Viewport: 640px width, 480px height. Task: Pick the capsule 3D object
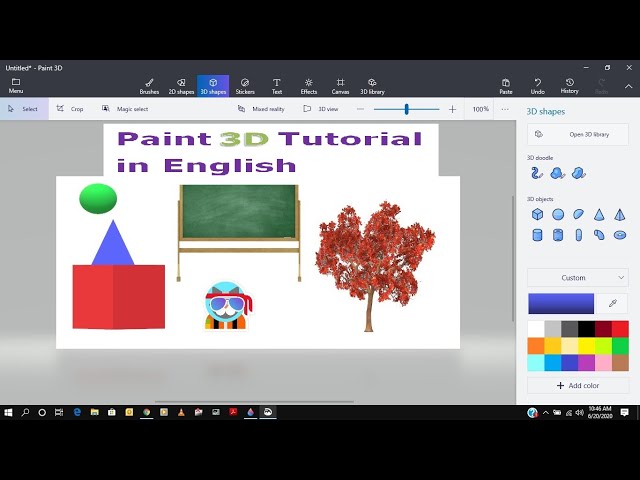pos(578,235)
